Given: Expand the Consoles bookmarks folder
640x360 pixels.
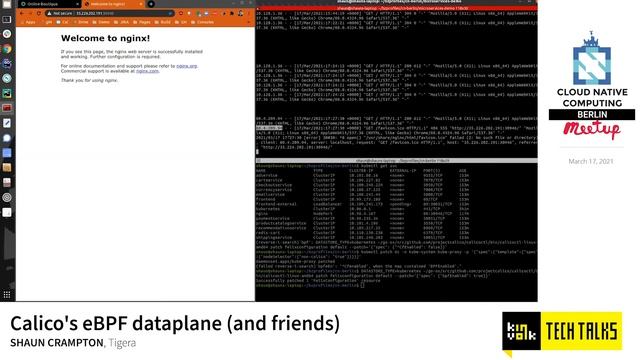Looking at the screenshot, I should point(202,22).
